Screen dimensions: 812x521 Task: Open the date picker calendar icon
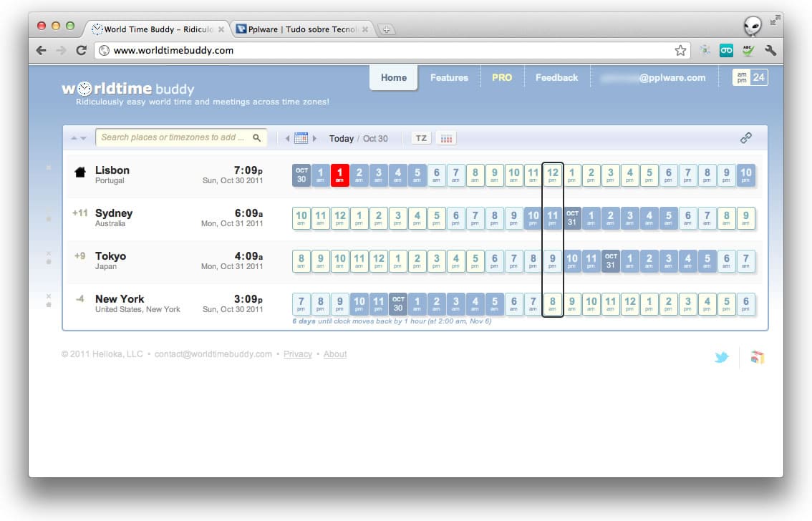(301, 138)
